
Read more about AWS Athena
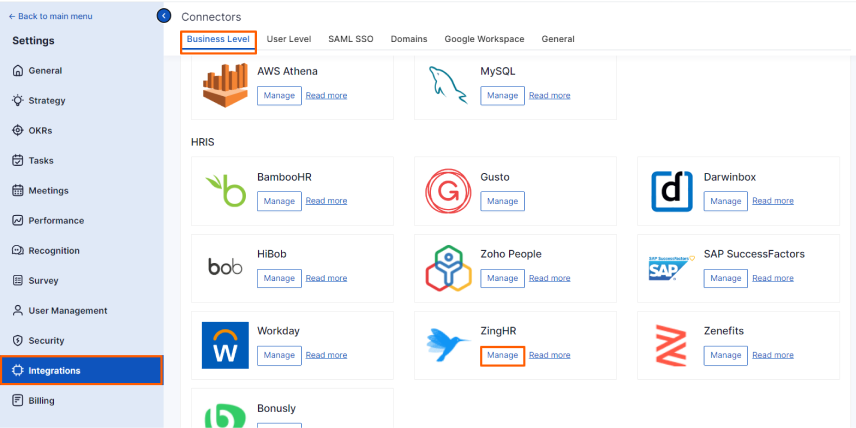(x=326, y=96)
